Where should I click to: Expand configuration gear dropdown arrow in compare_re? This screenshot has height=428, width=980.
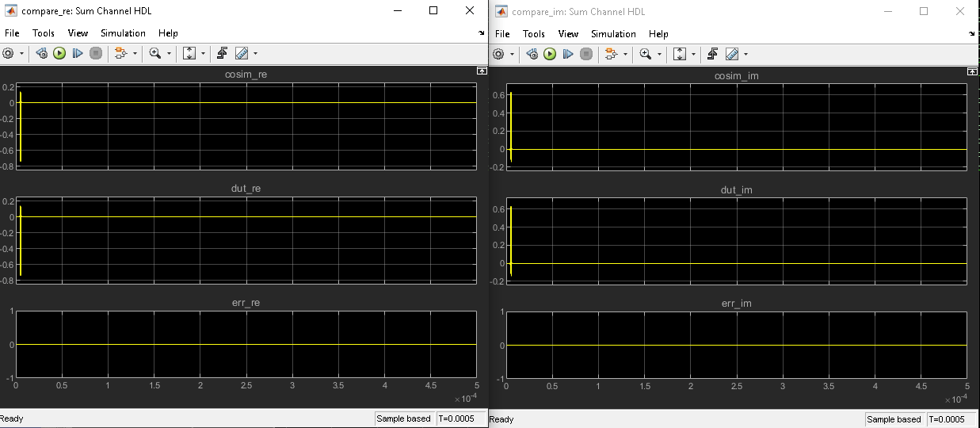(x=21, y=54)
